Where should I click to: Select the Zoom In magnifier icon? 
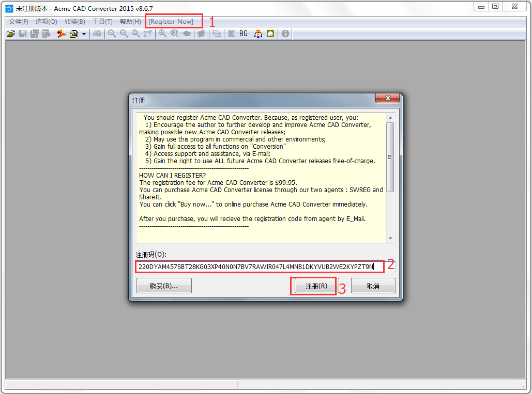pyautogui.click(x=123, y=33)
